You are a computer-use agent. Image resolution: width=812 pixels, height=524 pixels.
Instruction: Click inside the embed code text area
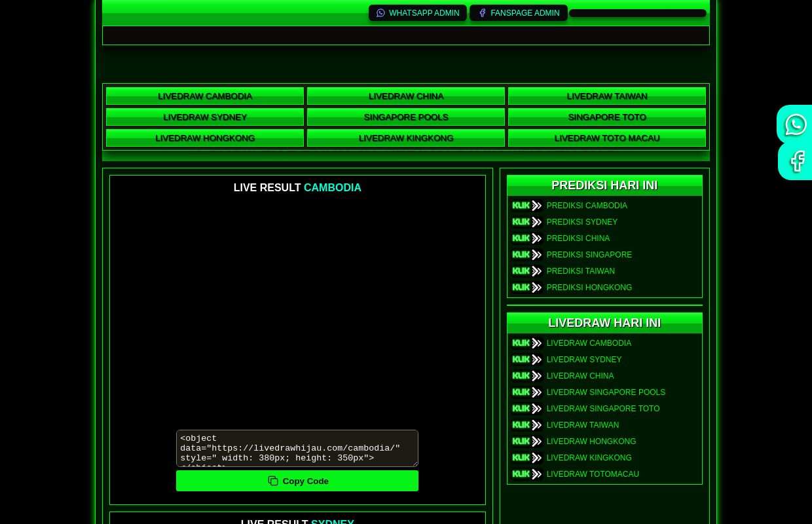(297, 449)
